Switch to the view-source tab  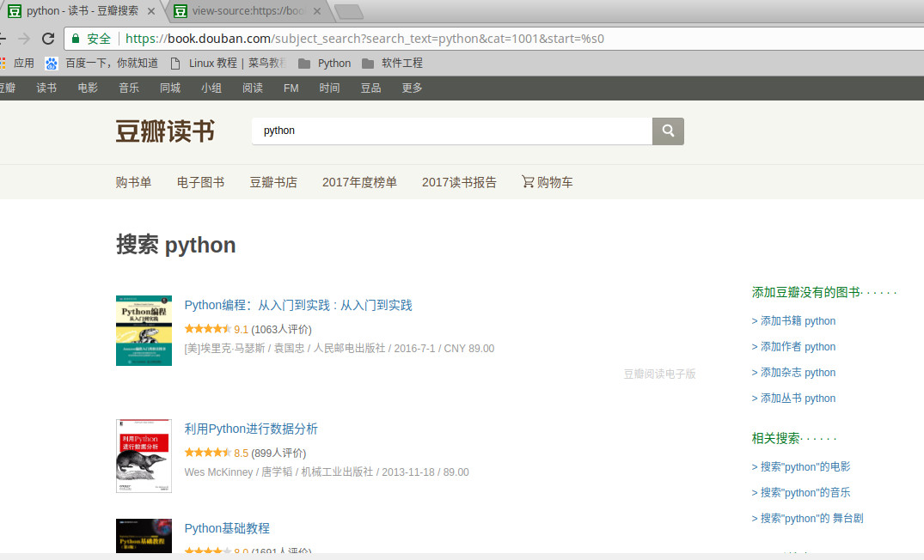(248, 11)
